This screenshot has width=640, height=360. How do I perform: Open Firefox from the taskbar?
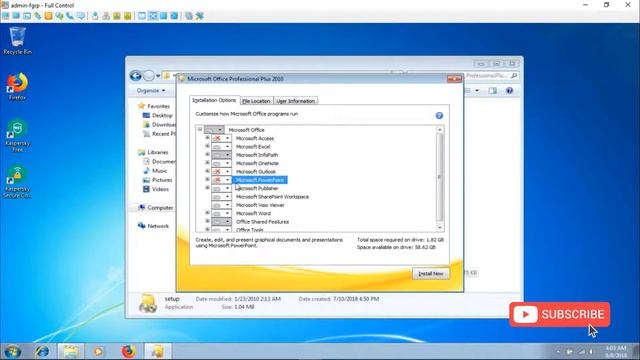[x=128, y=351]
